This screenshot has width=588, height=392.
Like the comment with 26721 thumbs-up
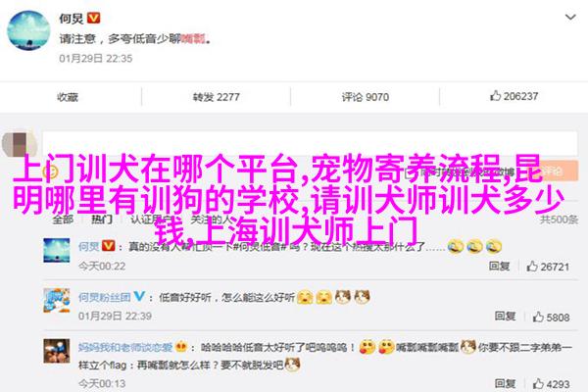point(532,267)
